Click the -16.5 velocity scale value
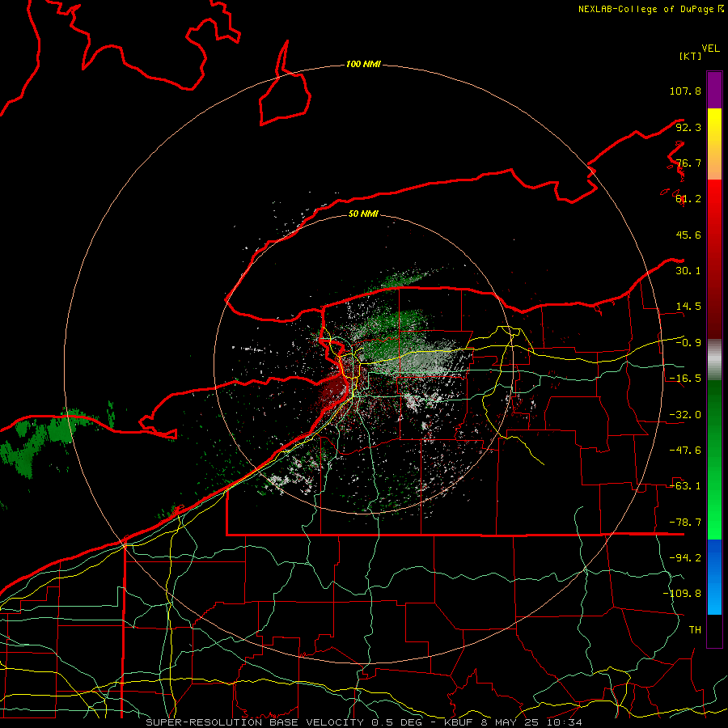Screen dimensions: 728x728 (685, 379)
